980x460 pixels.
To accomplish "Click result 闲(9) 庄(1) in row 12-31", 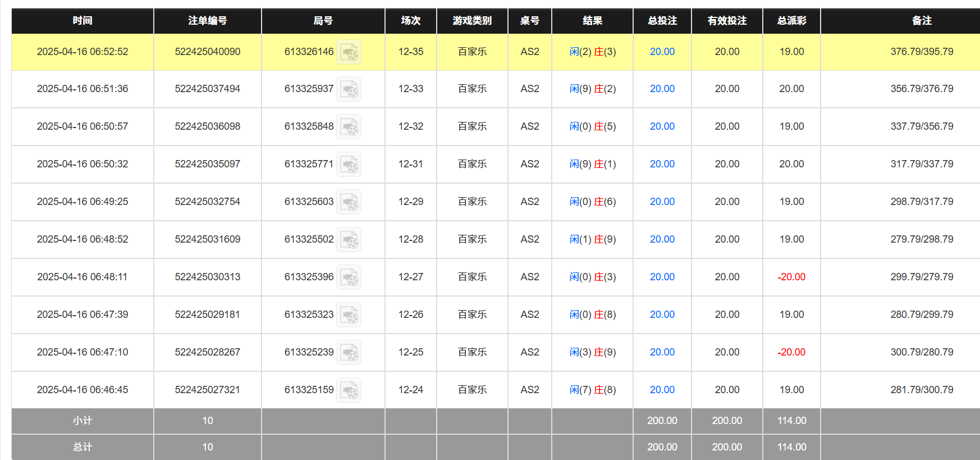I will coord(592,164).
